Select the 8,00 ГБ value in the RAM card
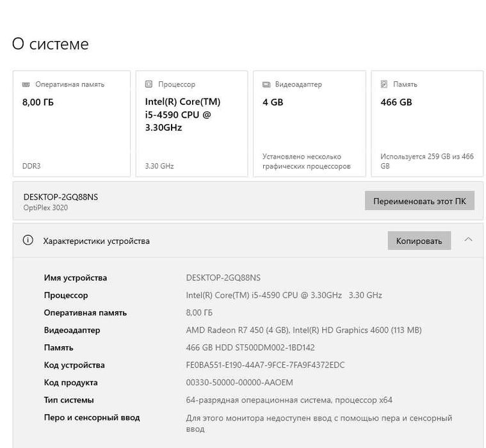486x448 pixels. click(38, 102)
